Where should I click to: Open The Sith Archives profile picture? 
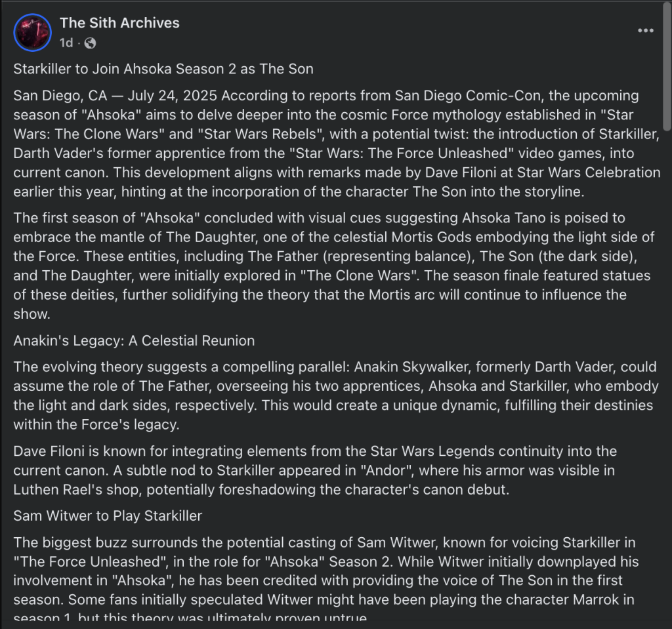[x=33, y=33]
